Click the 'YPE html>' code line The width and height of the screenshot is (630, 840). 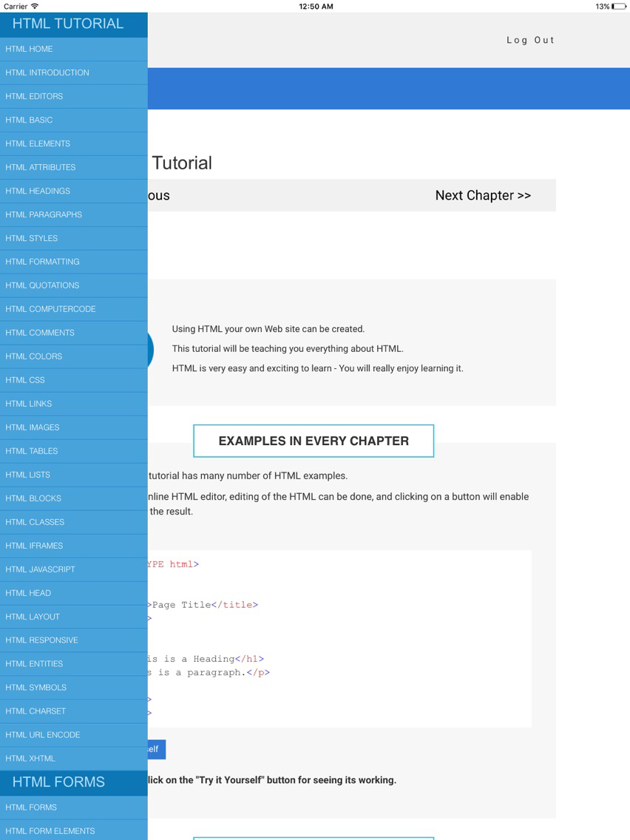[x=173, y=564]
